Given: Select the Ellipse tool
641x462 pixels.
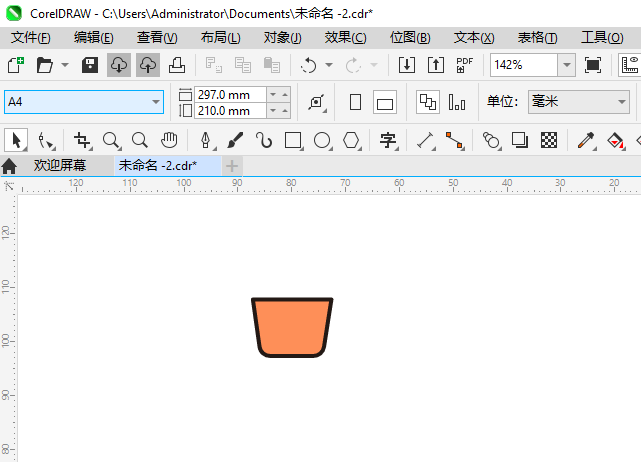Looking at the screenshot, I should point(323,141).
